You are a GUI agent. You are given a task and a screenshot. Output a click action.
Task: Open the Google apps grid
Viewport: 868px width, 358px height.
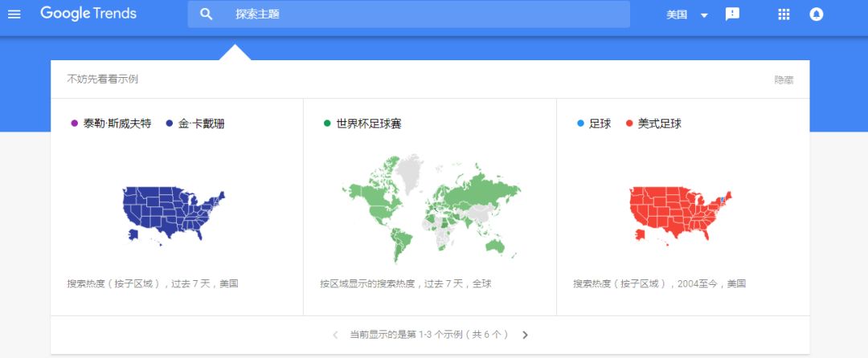coord(784,14)
